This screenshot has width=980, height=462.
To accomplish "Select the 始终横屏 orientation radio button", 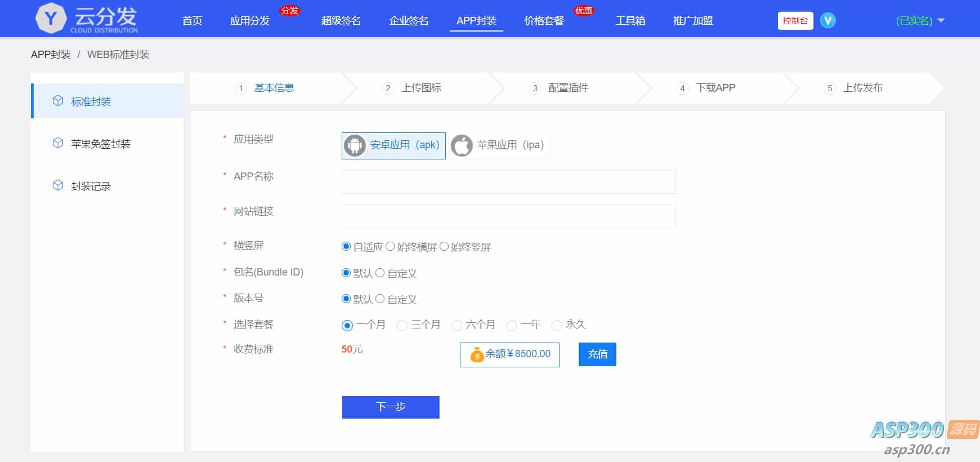I will click(x=390, y=246).
